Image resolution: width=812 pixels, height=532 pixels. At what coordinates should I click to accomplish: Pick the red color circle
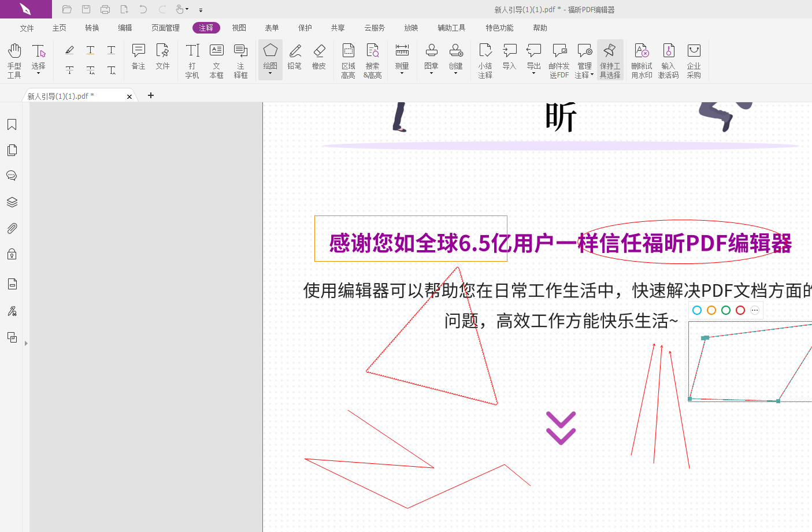pyautogui.click(x=740, y=310)
